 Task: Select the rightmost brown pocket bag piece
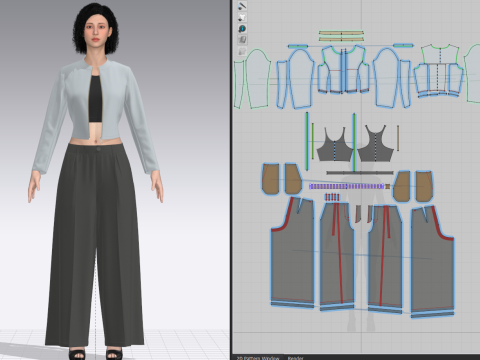(x=424, y=186)
